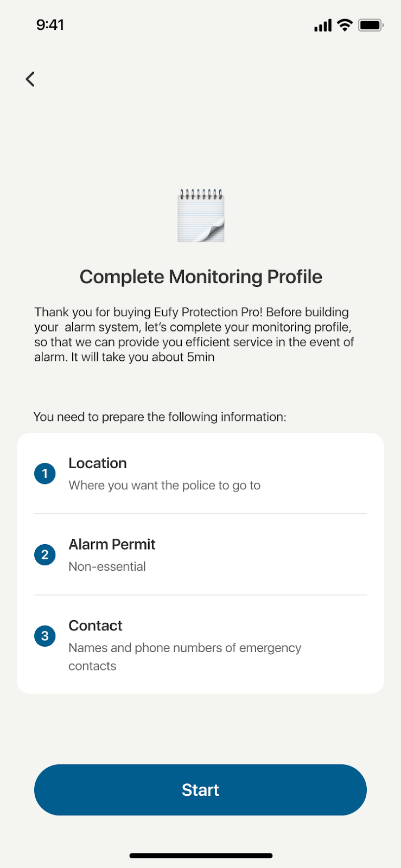Tap "You need to prepare" instruction line
Screen dimensions: 401x868
(x=160, y=417)
